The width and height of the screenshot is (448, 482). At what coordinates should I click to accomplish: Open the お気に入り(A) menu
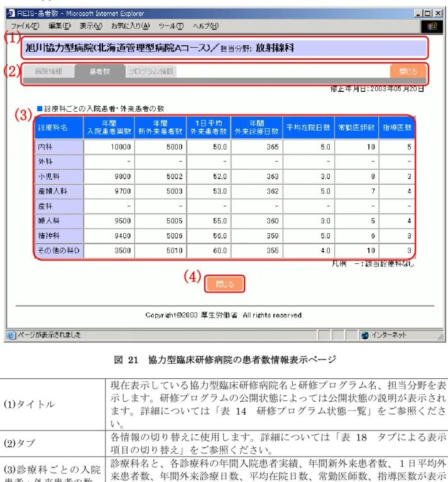point(130,26)
